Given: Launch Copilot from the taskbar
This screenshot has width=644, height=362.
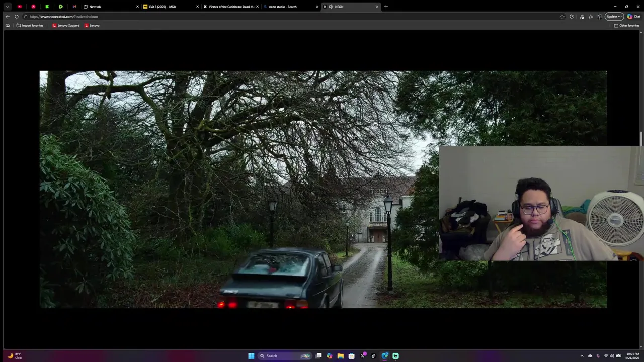Looking at the screenshot, I should pos(330,356).
